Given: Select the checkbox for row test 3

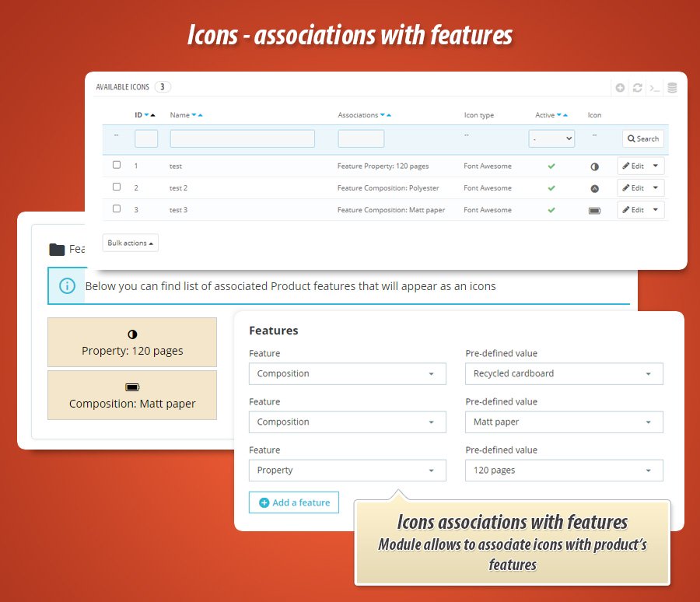Looking at the screenshot, I should coord(117,208).
